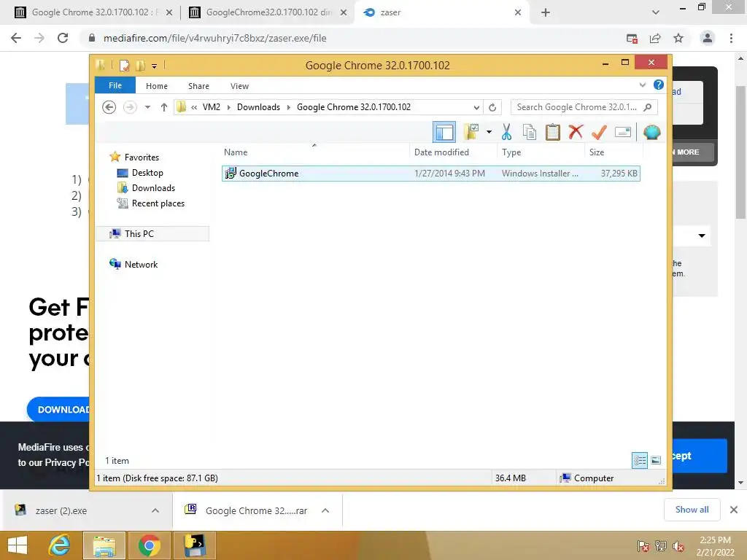Click the Cut scissors icon
This screenshot has width=747, height=560.
click(506, 132)
